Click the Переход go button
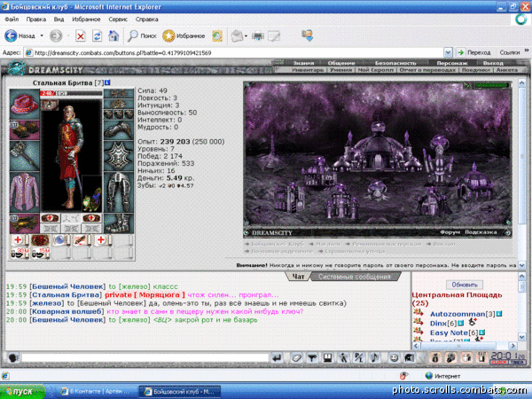The width and height of the screenshot is (532, 399). (474, 52)
